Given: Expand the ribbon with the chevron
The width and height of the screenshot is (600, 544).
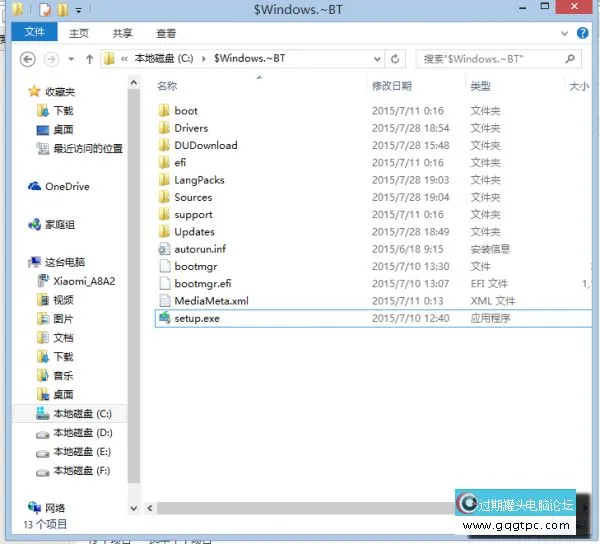Looking at the screenshot, I should pos(564,33).
